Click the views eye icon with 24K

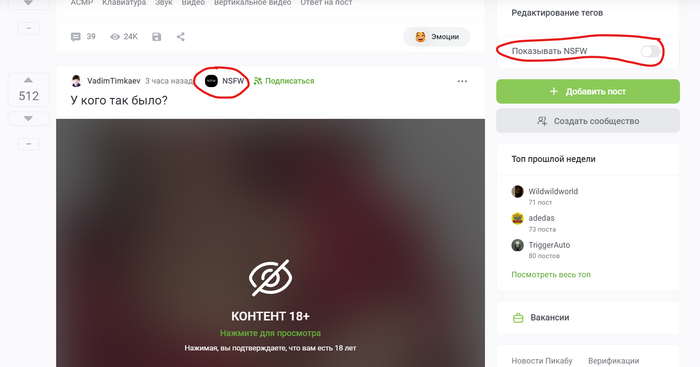pos(115,37)
